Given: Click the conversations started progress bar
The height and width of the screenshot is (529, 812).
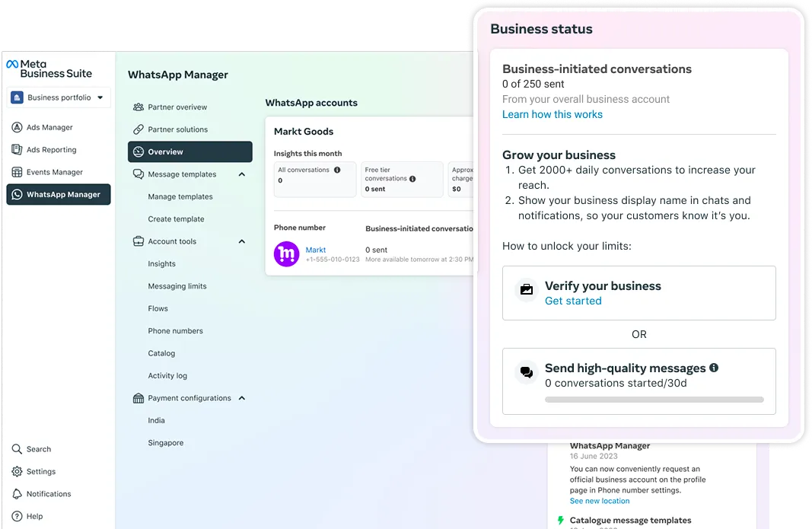Looking at the screenshot, I should 654,399.
